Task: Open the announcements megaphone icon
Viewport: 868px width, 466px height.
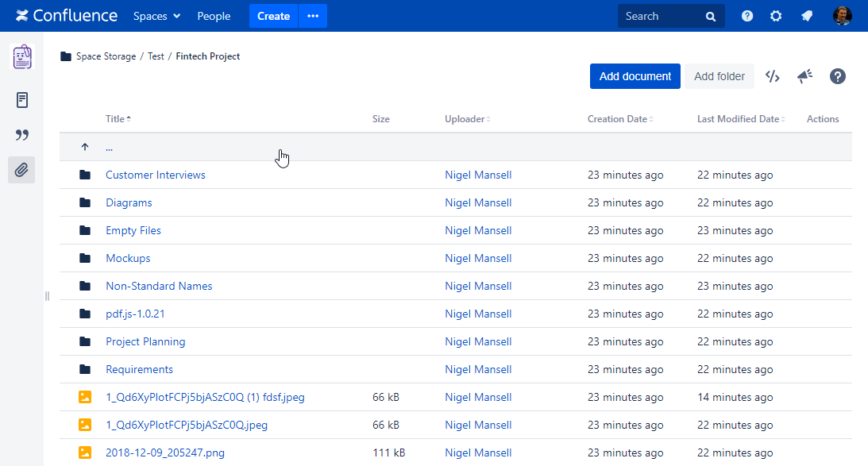Action: [804, 76]
